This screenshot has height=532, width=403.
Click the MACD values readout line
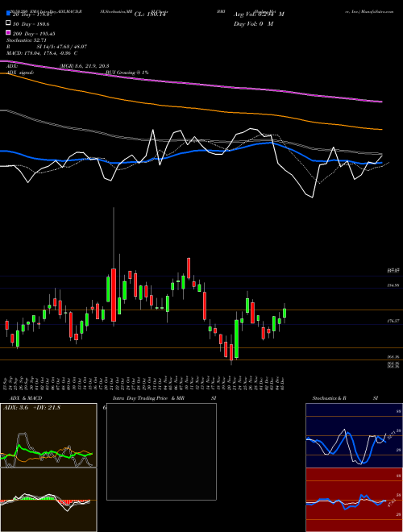point(42,53)
